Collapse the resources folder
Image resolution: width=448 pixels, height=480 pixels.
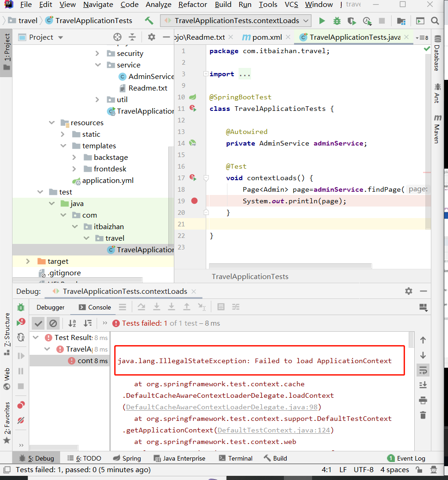click(x=52, y=122)
